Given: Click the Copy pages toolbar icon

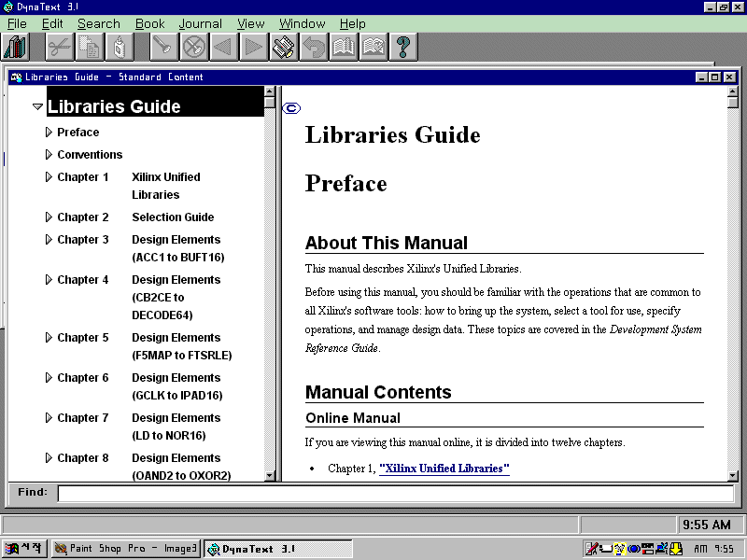Looking at the screenshot, I should click(x=89, y=47).
